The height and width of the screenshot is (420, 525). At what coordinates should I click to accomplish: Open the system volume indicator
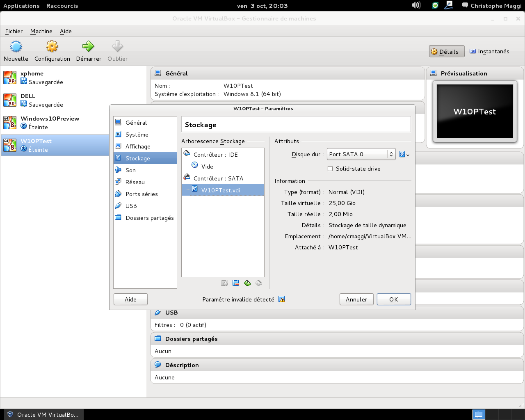coord(416,5)
